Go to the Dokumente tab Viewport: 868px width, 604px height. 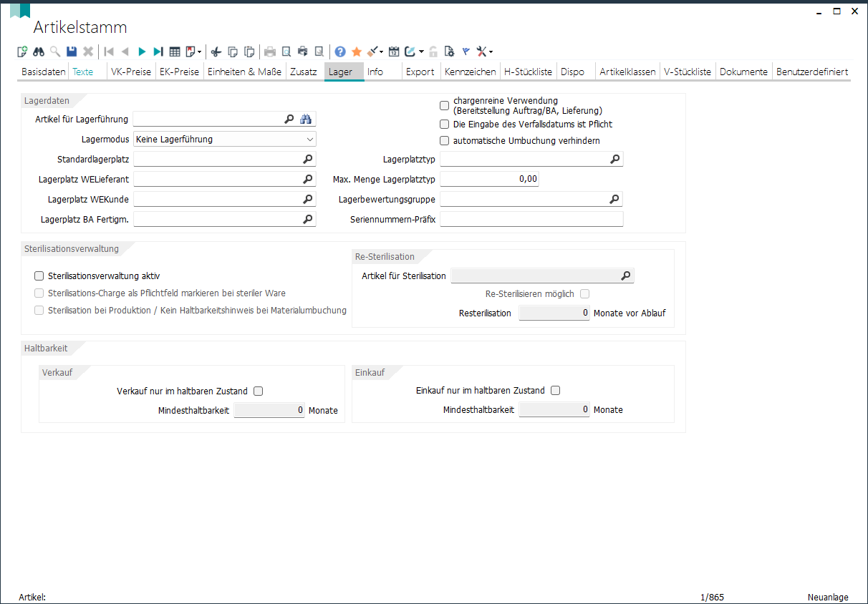pos(744,72)
